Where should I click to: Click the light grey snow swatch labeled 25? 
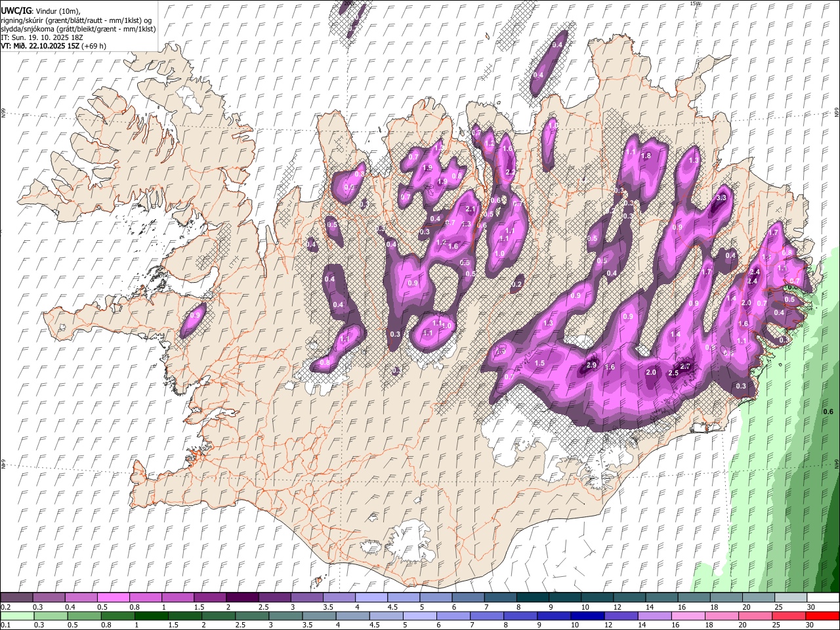click(x=791, y=597)
